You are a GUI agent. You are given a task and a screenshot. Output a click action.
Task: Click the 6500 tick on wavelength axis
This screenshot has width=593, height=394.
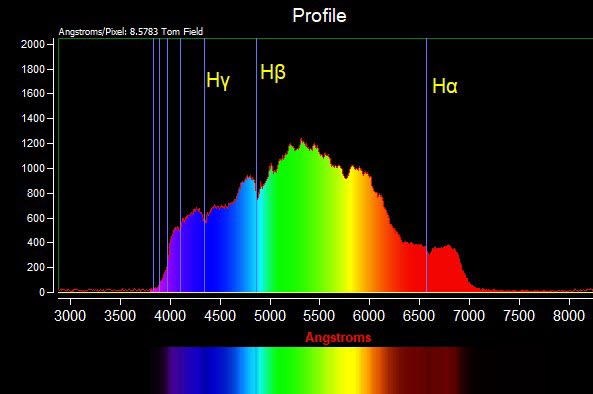pyautogui.click(x=419, y=315)
